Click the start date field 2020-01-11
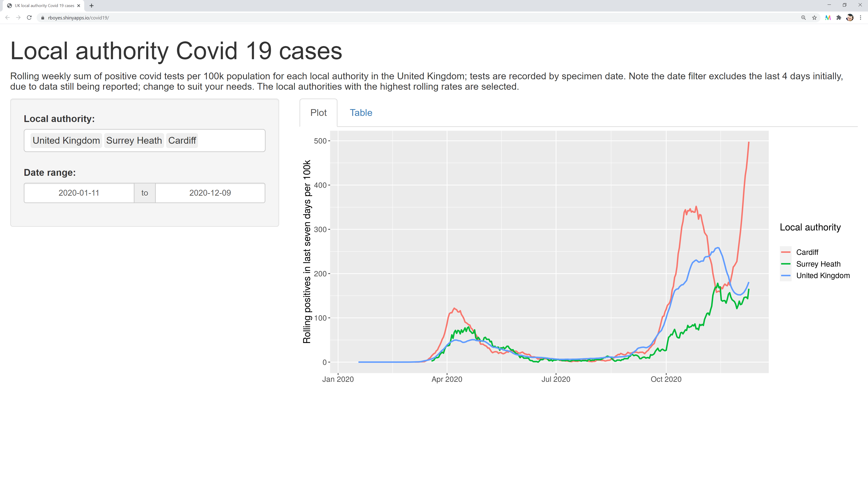Viewport: 868px width, 488px height. [79, 193]
